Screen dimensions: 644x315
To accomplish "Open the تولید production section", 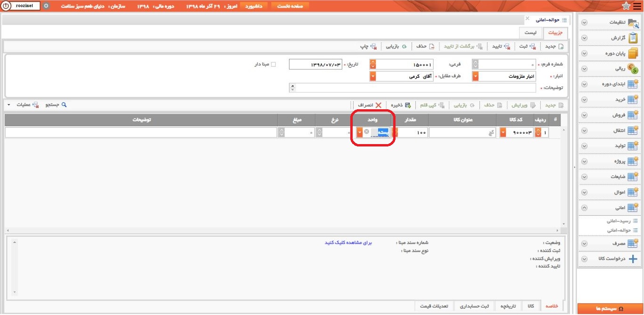I will (x=609, y=146).
